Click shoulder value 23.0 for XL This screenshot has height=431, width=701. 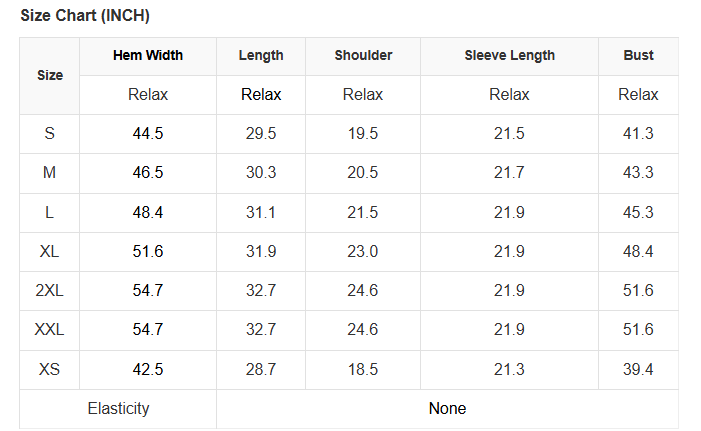[363, 252]
